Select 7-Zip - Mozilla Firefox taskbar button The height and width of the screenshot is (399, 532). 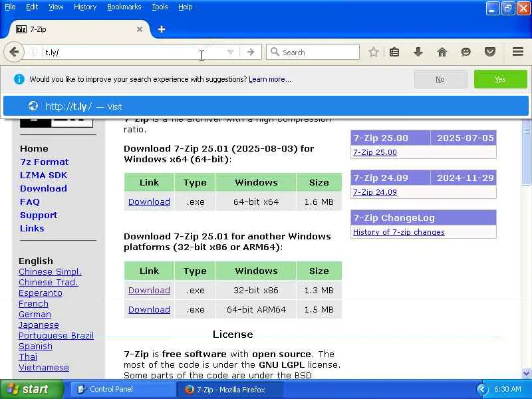click(229, 390)
